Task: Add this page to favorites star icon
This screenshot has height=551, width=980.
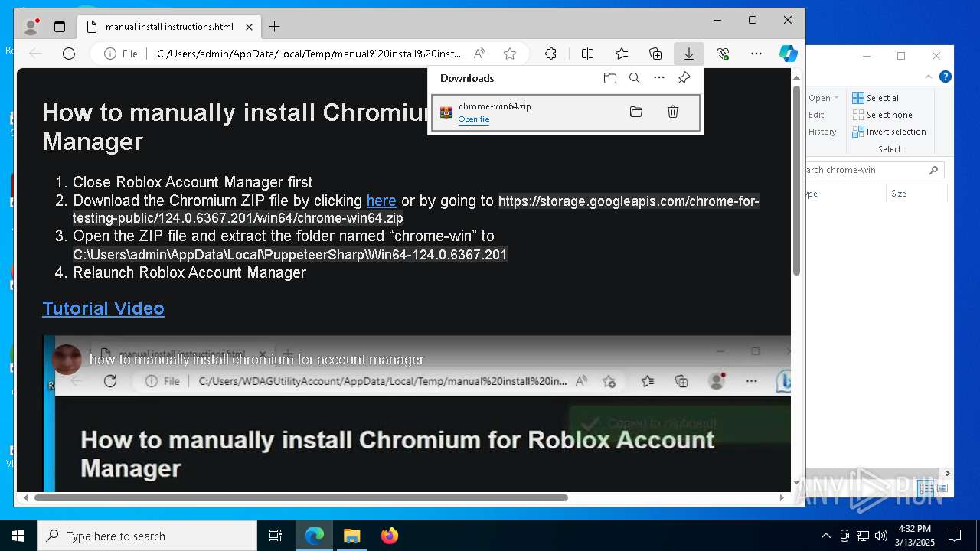Action: pos(510,54)
